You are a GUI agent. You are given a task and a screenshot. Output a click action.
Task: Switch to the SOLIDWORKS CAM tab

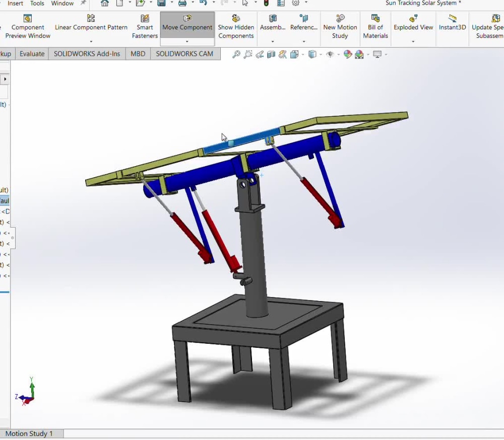[185, 53]
